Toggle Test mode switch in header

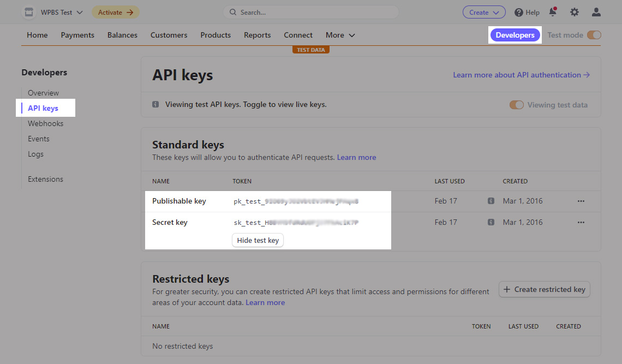[594, 35]
